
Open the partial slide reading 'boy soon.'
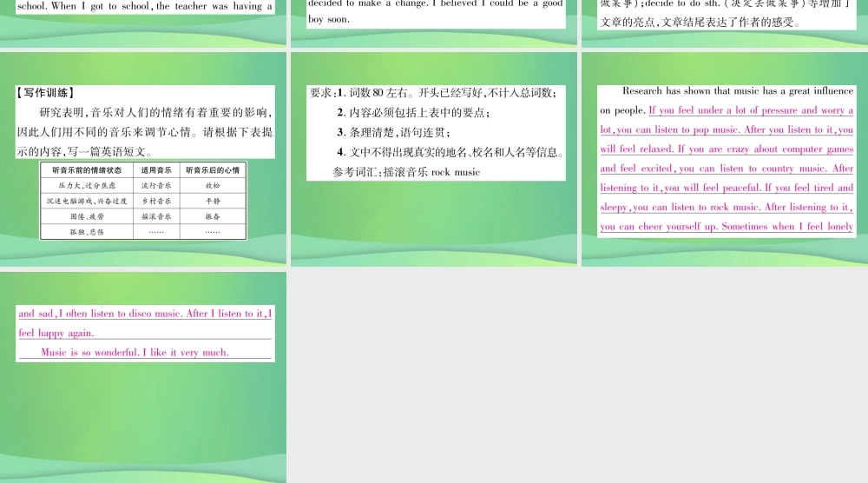click(x=434, y=23)
